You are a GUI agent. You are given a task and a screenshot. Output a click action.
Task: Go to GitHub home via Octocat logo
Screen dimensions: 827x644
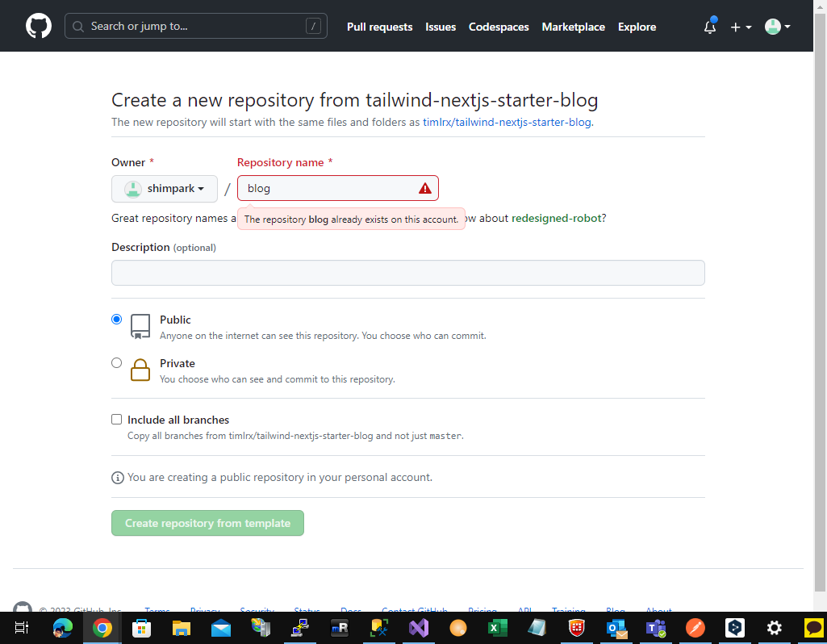tap(39, 26)
